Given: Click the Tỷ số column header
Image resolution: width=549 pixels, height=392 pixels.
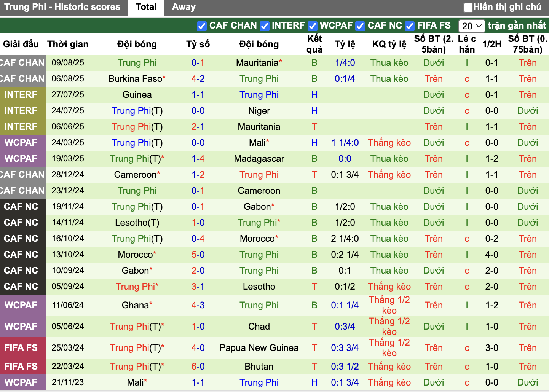Looking at the screenshot, I should [198, 44].
